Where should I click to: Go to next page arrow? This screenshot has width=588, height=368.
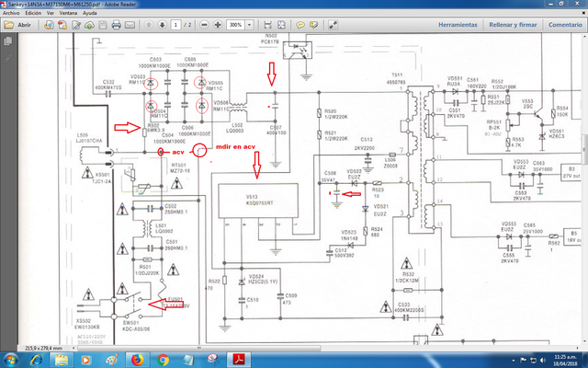coord(162,25)
